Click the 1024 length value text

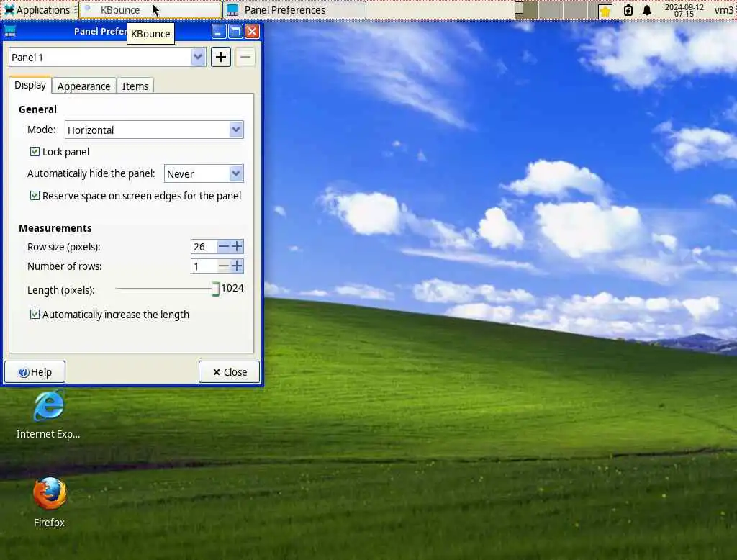[232, 288]
